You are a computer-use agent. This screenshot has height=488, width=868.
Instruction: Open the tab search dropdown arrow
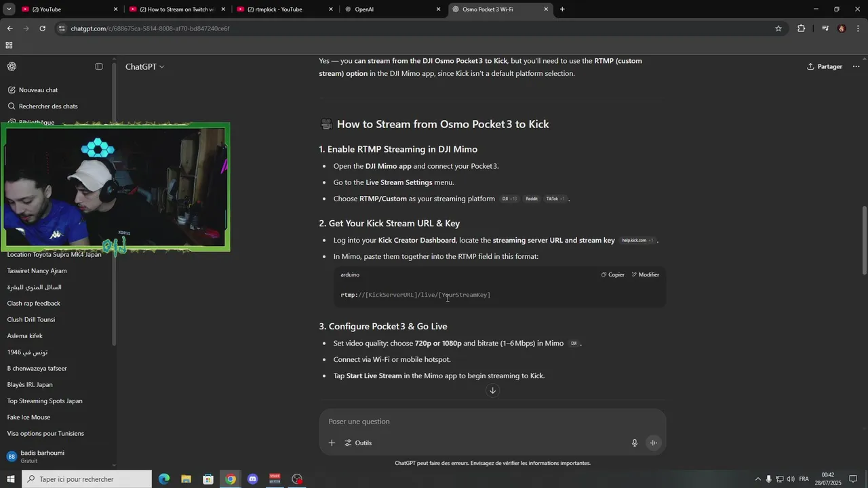pyautogui.click(x=9, y=9)
